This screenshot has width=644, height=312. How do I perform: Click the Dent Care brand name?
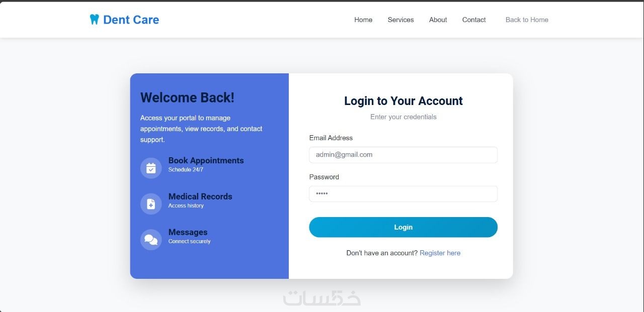131,20
